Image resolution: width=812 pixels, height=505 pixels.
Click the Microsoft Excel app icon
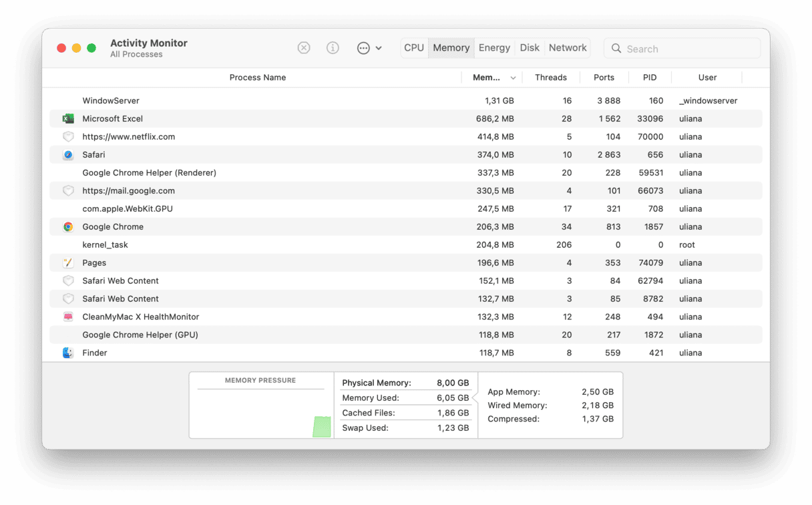(68, 119)
